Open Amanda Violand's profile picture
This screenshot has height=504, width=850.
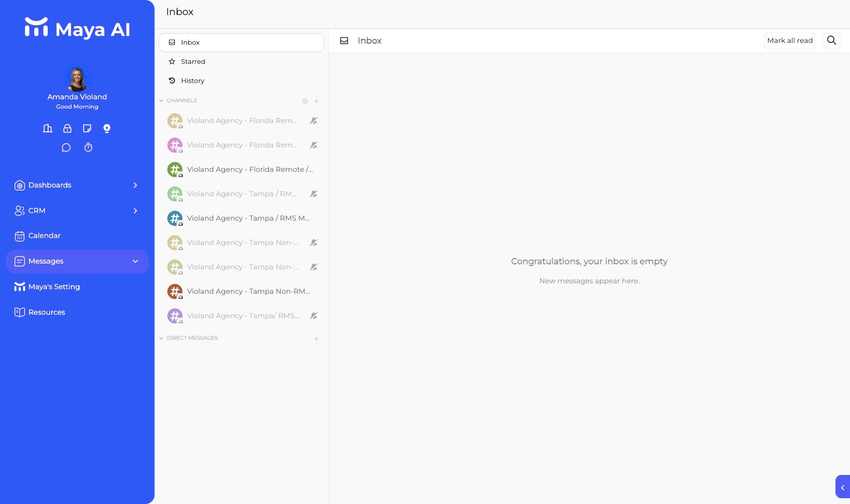click(x=77, y=78)
